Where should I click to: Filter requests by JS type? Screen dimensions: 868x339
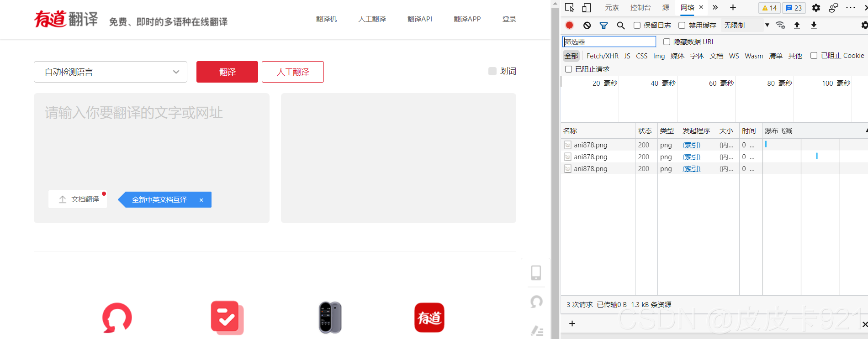pos(627,56)
